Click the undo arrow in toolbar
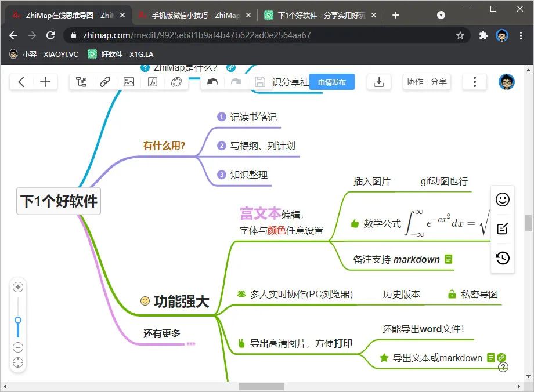The height and width of the screenshot is (392, 534). (212, 82)
